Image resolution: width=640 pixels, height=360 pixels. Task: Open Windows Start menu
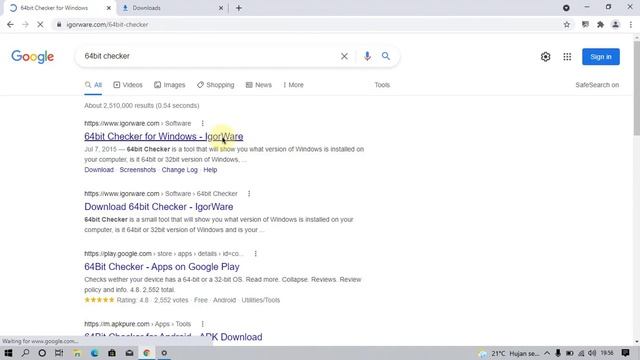[x=8, y=353]
